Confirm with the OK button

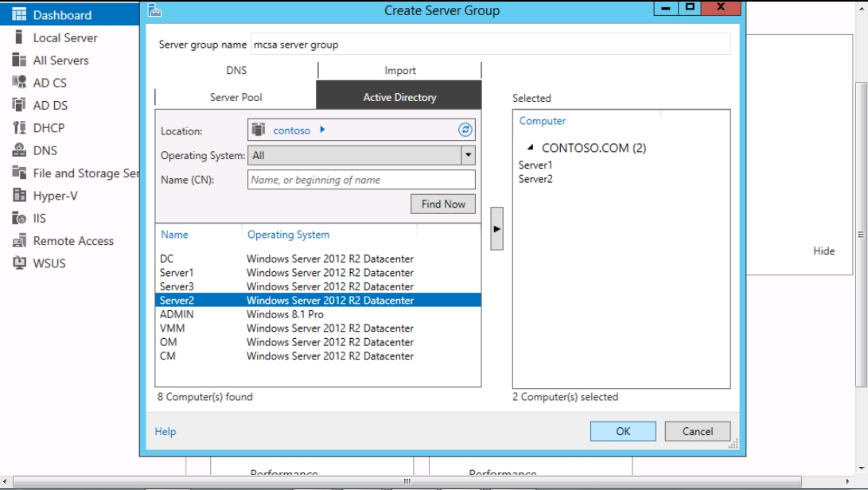[623, 431]
